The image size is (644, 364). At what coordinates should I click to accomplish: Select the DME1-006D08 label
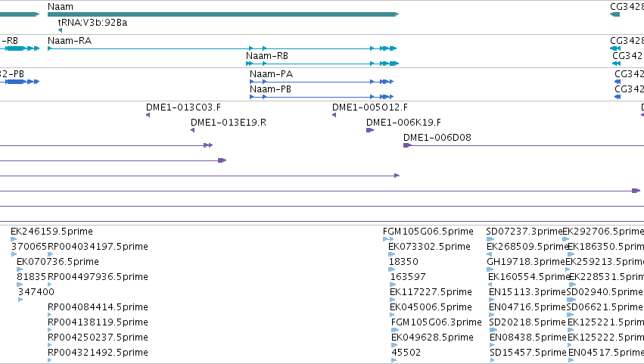[x=437, y=138]
